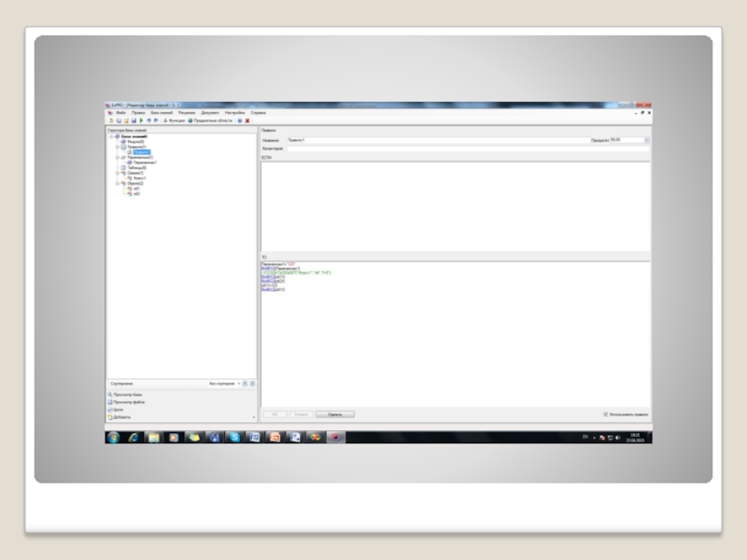Open the Файл menu

coord(121,113)
